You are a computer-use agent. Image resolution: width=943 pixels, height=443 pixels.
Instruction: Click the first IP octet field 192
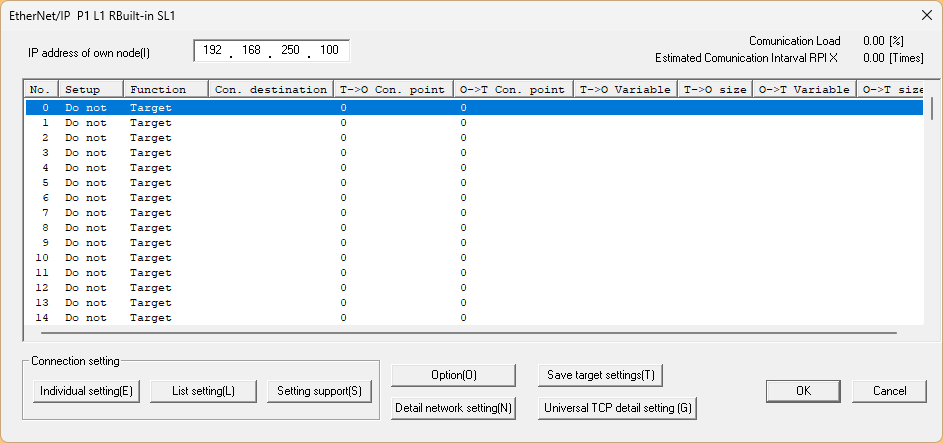(213, 50)
